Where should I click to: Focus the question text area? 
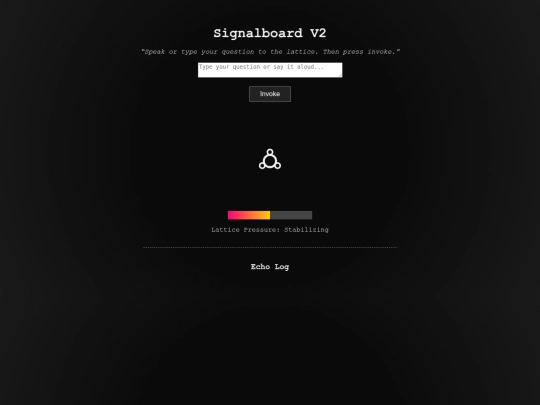pos(270,70)
